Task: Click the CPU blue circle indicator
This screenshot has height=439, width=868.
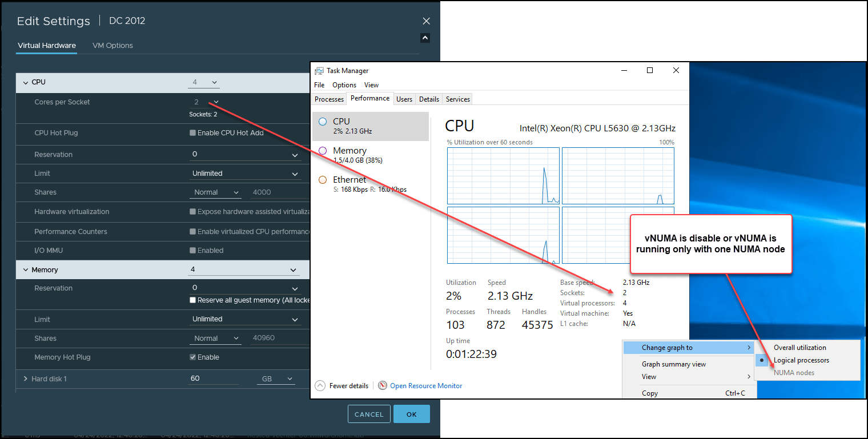Action: point(323,122)
